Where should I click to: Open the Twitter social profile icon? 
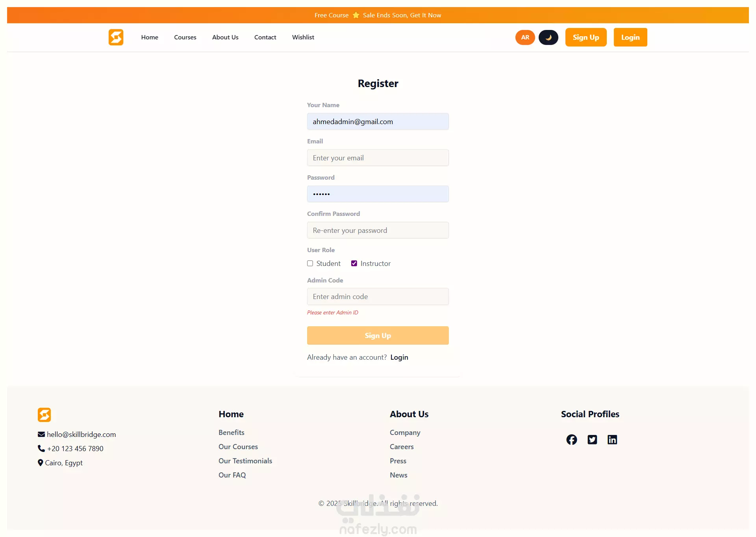pos(592,440)
